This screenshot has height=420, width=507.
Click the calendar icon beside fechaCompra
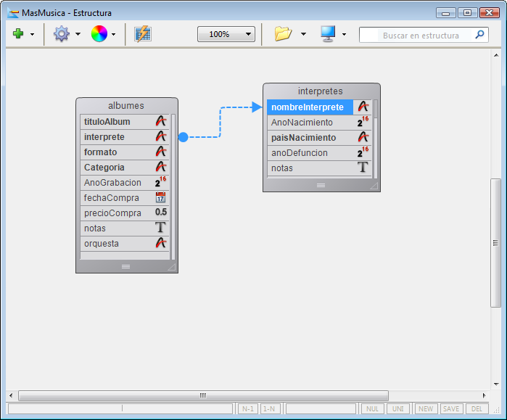tap(160, 197)
